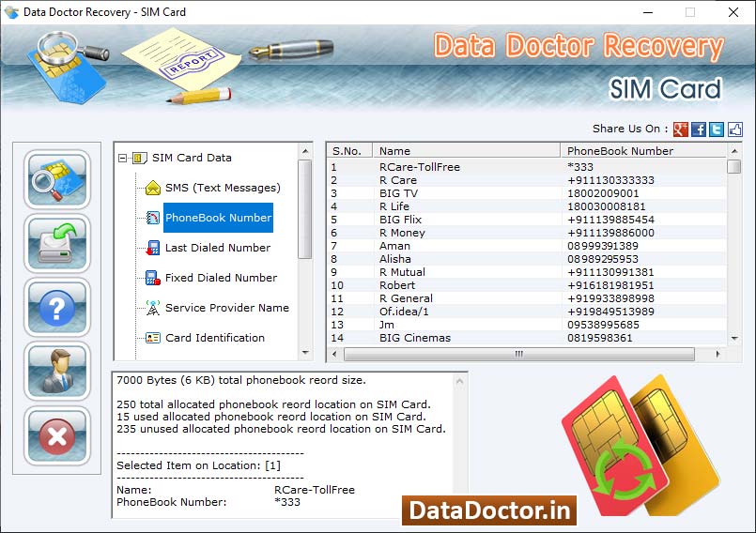Select the BIG Cinemas contact row
The height and width of the screenshot is (533, 756).
click(527, 338)
